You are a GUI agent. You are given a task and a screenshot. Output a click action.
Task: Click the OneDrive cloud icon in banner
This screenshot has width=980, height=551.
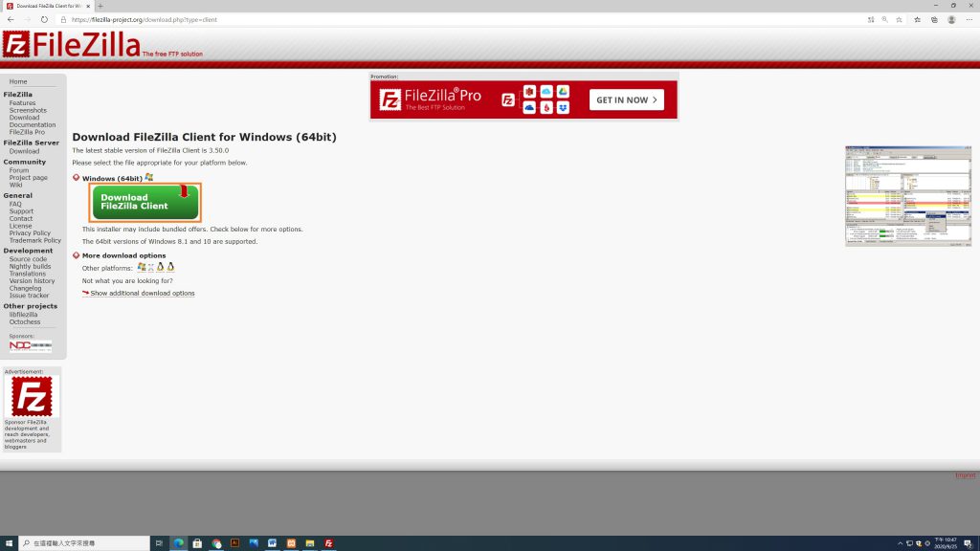click(x=529, y=108)
